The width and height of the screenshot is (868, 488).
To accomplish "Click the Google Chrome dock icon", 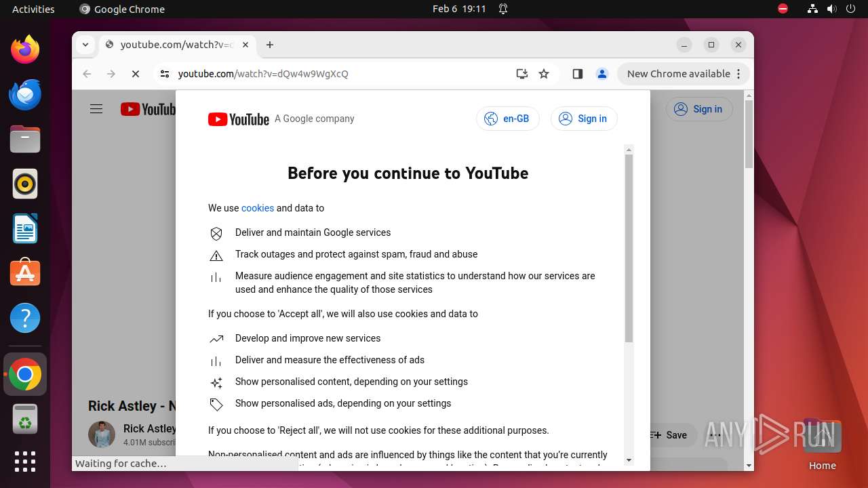I will pyautogui.click(x=25, y=374).
